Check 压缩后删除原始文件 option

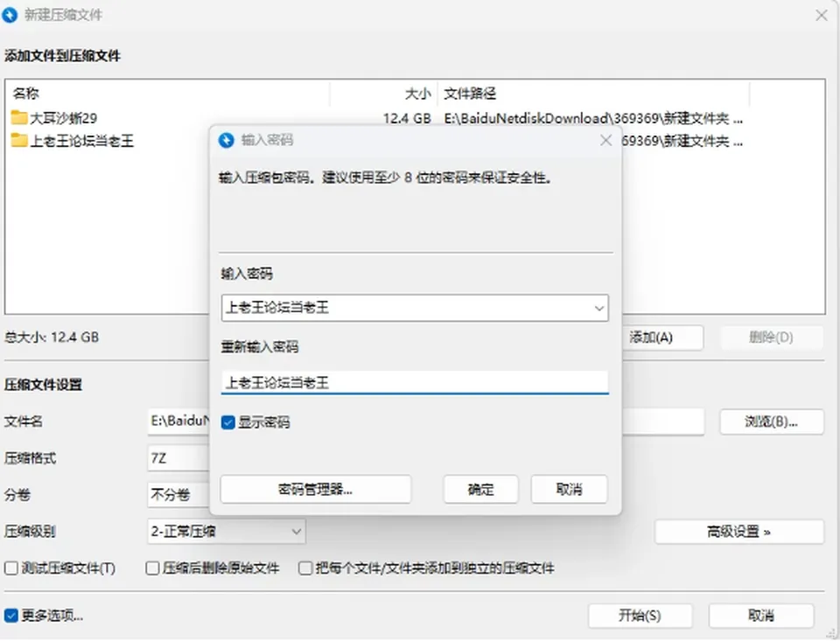[152, 568]
